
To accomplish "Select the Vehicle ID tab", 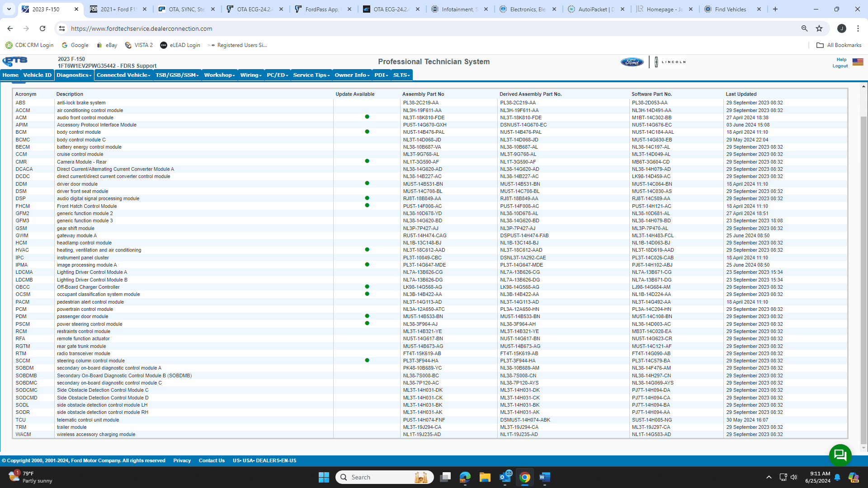I will 37,75.
